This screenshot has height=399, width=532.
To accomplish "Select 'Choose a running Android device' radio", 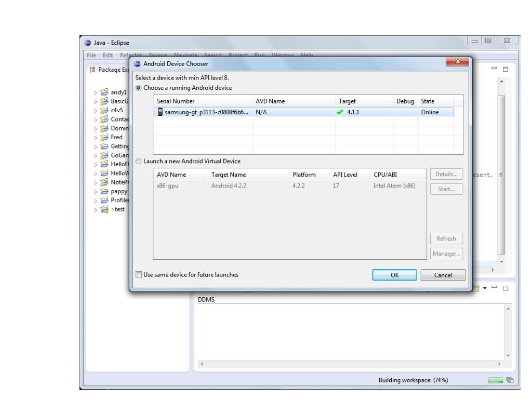I will point(138,88).
